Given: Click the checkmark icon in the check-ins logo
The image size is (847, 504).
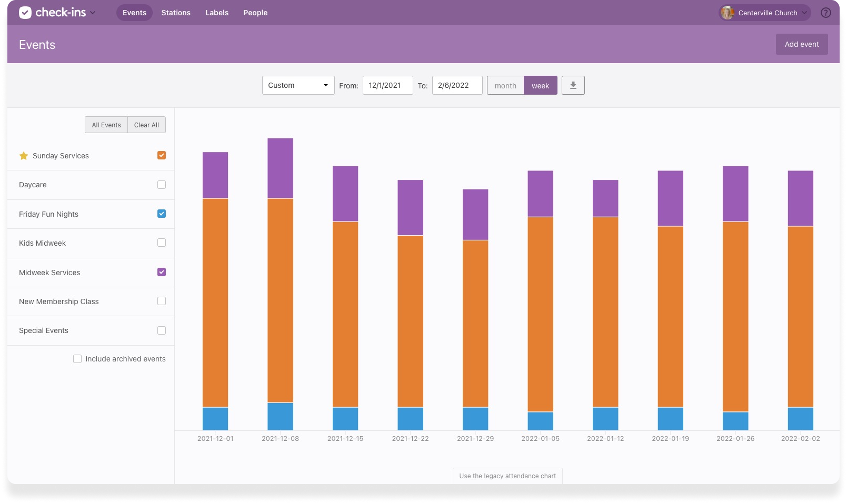Looking at the screenshot, I should click(x=26, y=12).
